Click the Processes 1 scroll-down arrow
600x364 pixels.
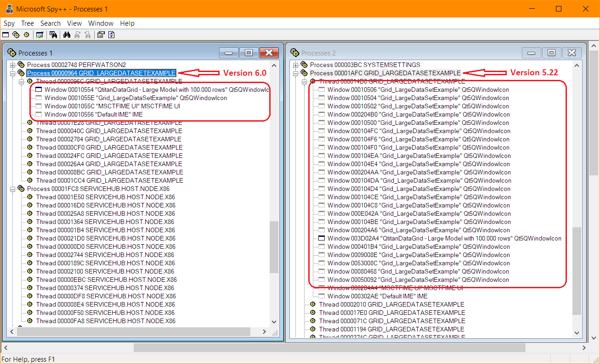[274, 322]
